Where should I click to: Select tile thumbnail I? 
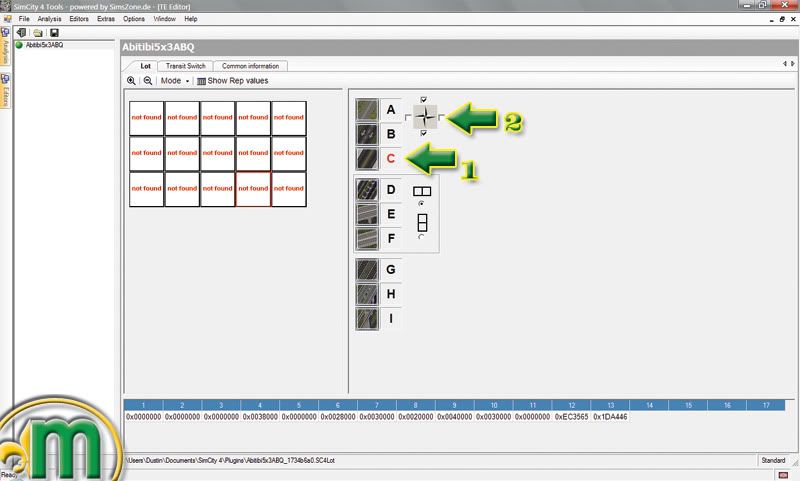click(x=367, y=319)
